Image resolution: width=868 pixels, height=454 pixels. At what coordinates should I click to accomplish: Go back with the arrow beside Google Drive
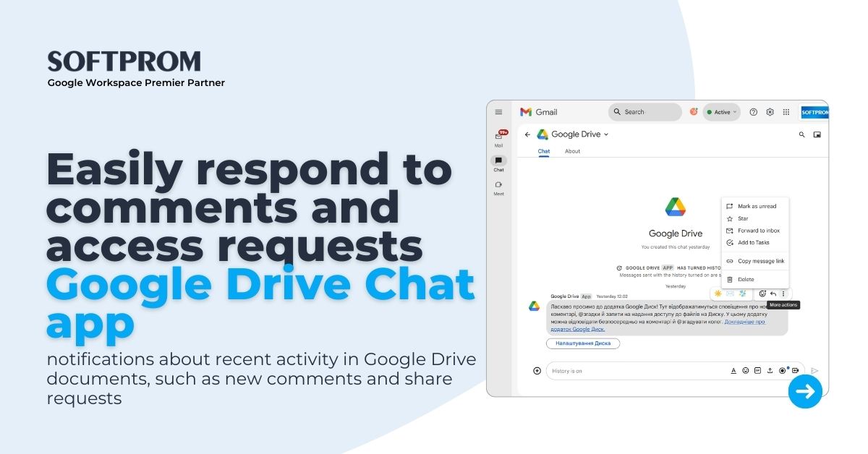tap(527, 134)
